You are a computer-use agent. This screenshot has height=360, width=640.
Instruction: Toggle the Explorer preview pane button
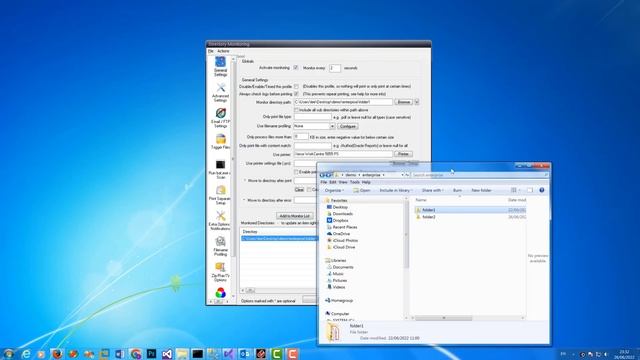(530, 190)
